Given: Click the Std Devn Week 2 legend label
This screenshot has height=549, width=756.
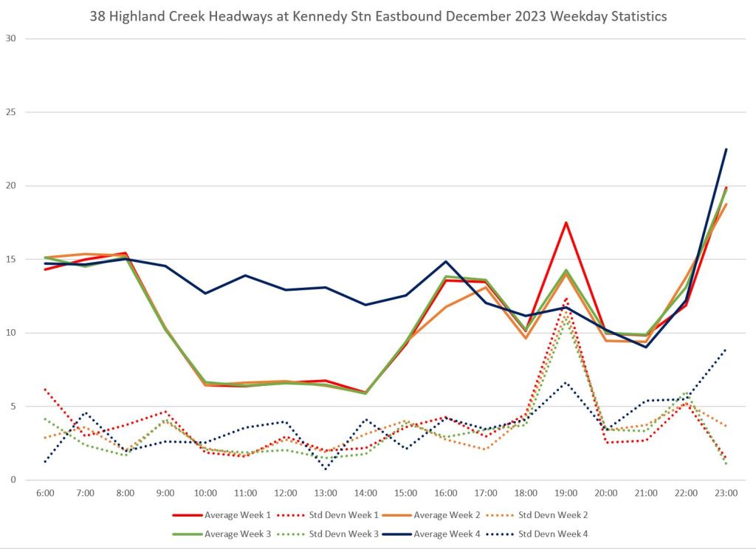Looking at the screenshot, I should click(x=554, y=514).
